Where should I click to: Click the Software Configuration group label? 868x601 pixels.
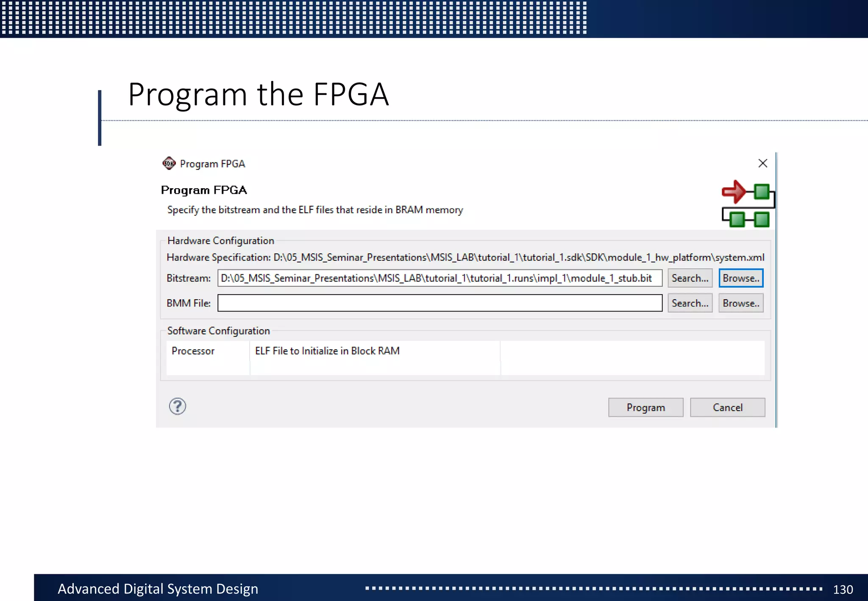[x=218, y=331]
